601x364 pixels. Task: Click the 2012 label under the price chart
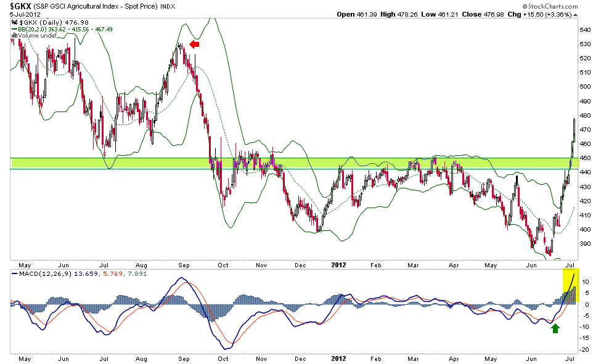pos(339,265)
